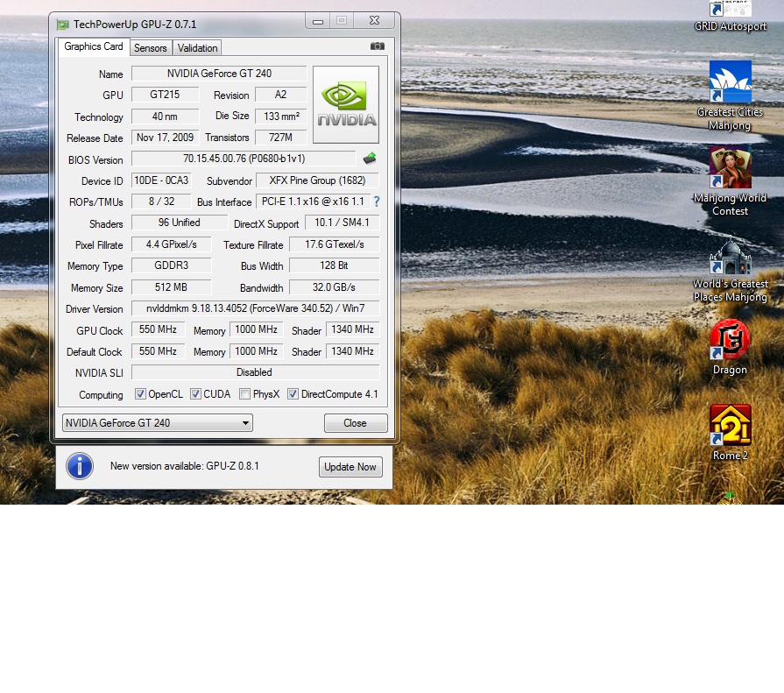Click the bus interface question mark

[377, 202]
